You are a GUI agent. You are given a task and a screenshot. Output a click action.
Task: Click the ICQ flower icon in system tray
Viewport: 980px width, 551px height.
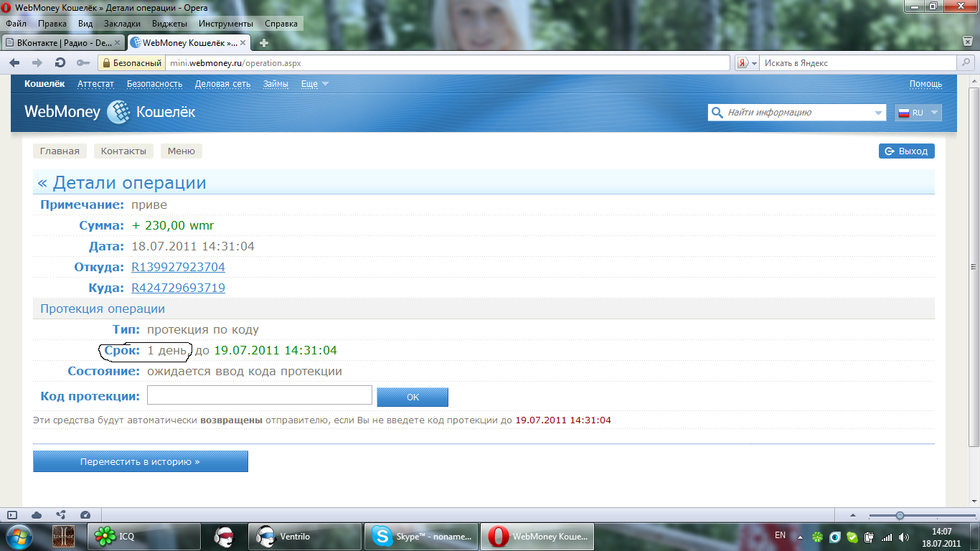[x=817, y=537]
